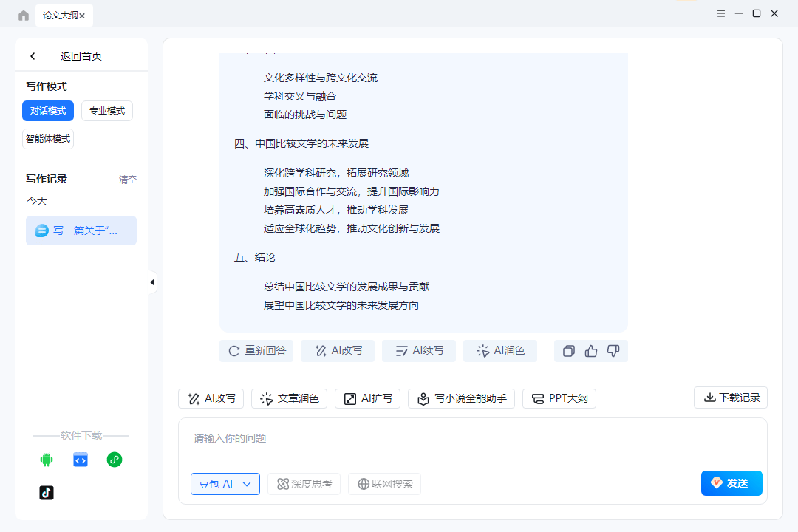Open the 写一篇关于 writing record

[81, 231]
